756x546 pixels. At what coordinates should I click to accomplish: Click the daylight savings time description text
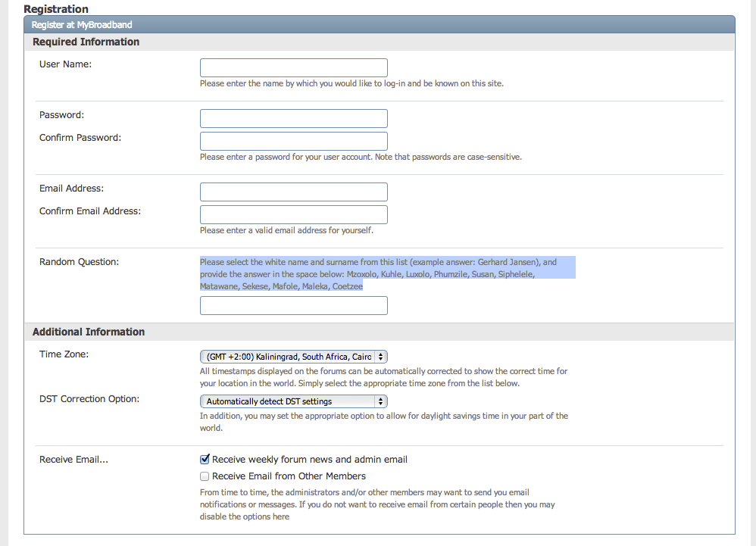point(384,422)
